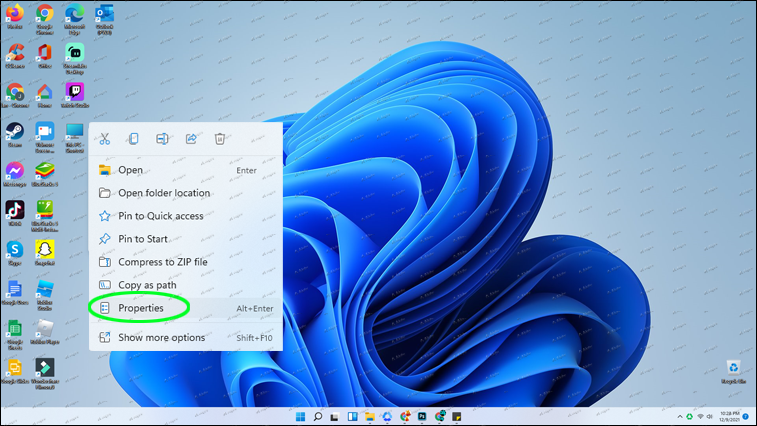Select the Google Slides desktop shortcut
The height and width of the screenshot is (426, 757).
coord(15,371)
